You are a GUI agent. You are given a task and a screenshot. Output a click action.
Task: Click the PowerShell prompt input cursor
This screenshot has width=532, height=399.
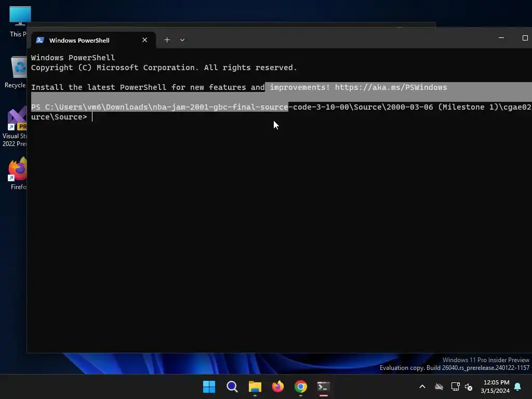92,117
